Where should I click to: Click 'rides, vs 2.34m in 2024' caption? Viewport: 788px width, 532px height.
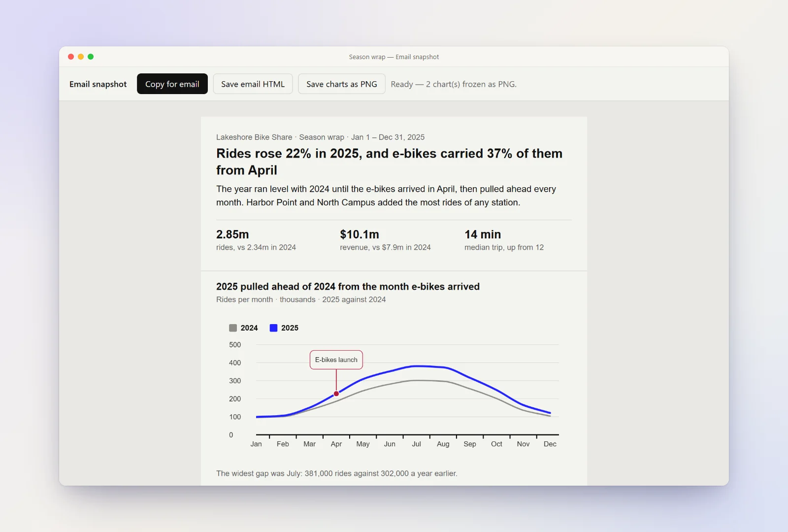click(x=256, y=247)
